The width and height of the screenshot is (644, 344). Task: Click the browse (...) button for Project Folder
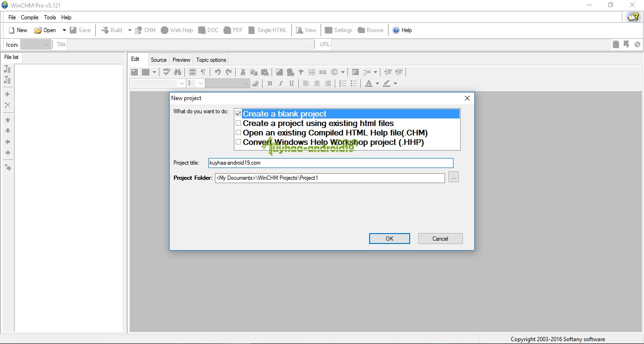click(x=454, y=177)
